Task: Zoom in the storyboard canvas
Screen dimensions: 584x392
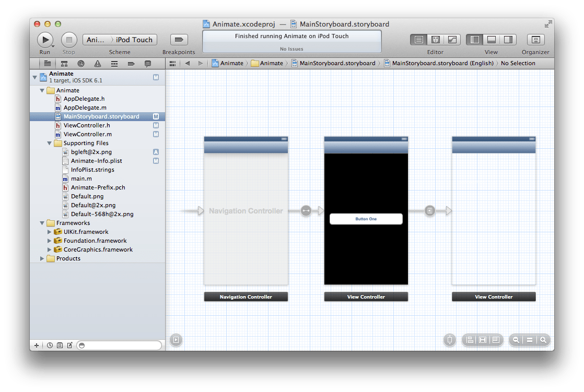Action: tap(543, 340)
